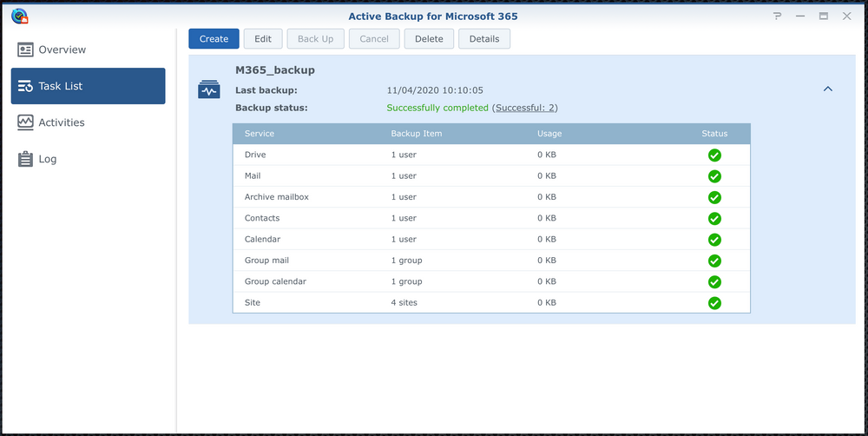868x436 pixels.
Task: Click the Site row status check
Action: point(714,303)
